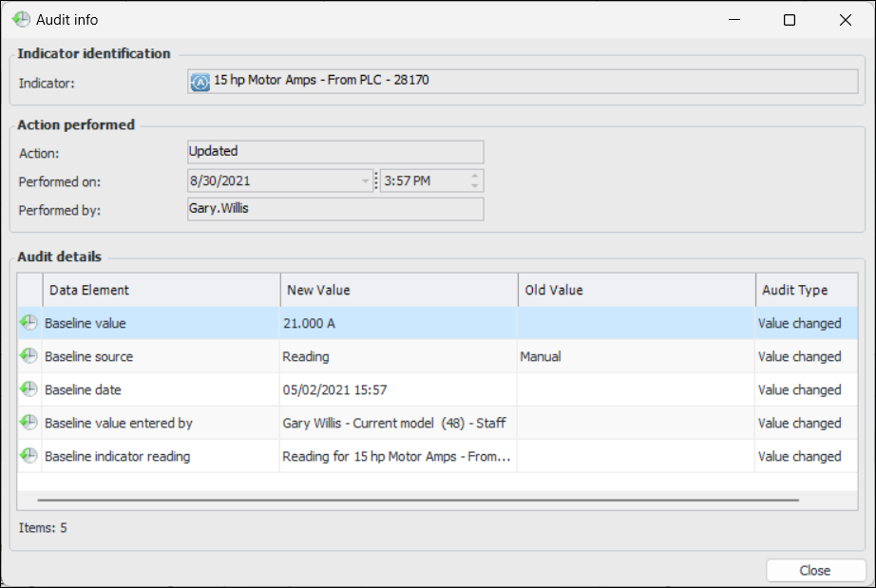Screen dimensions: 876x588
Task: Click the audit icon in Baseline indicator reading row
Action: (29, 456)
